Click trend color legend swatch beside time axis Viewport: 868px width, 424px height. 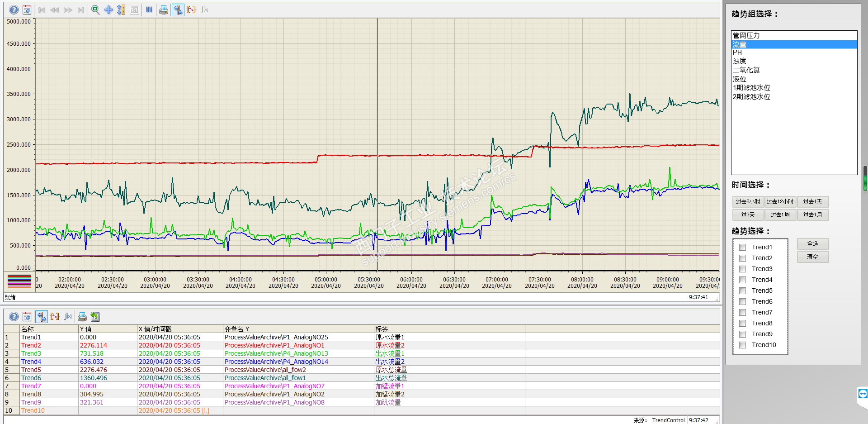point(19,281)
